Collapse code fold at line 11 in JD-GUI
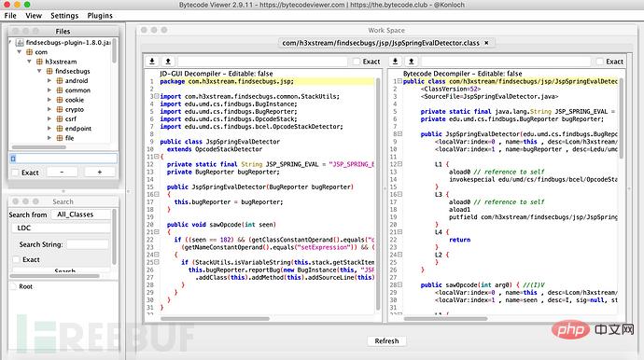This screenshot has width=644, height=360. click(157, 157)
